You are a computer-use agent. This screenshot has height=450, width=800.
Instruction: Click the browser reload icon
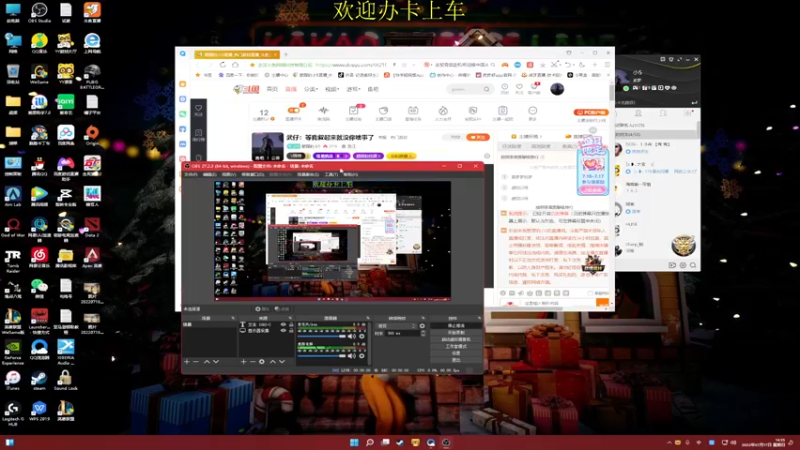point(223,65)
